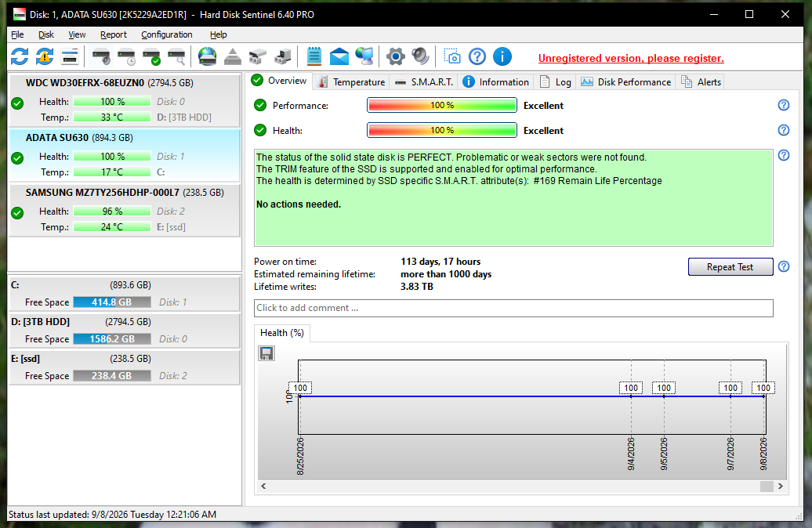This screenshot has height=528, width=812.
Task: Switch to the Log tab
Action: pos(555,81)
